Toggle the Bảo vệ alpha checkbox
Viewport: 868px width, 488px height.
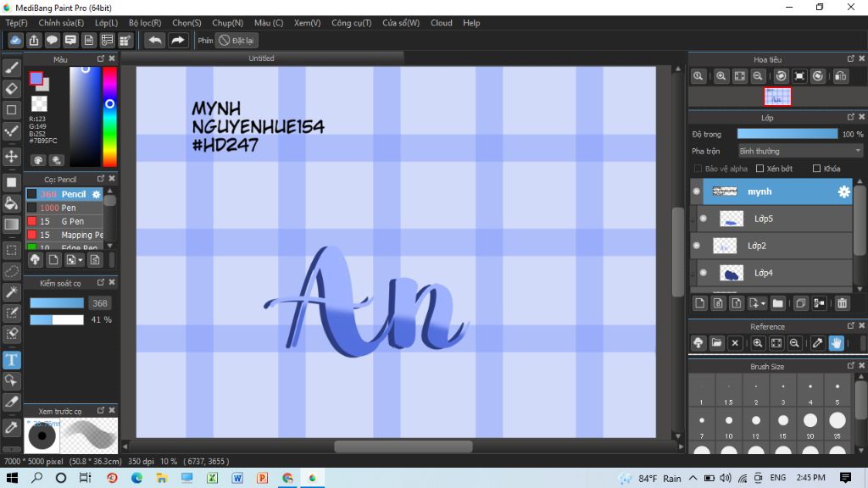tap(698, 169)
